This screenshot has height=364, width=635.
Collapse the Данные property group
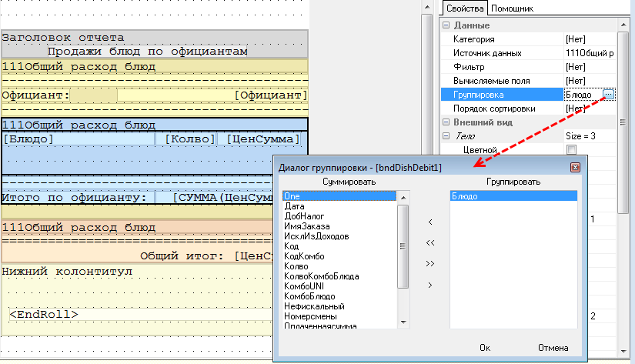[446, 25]
